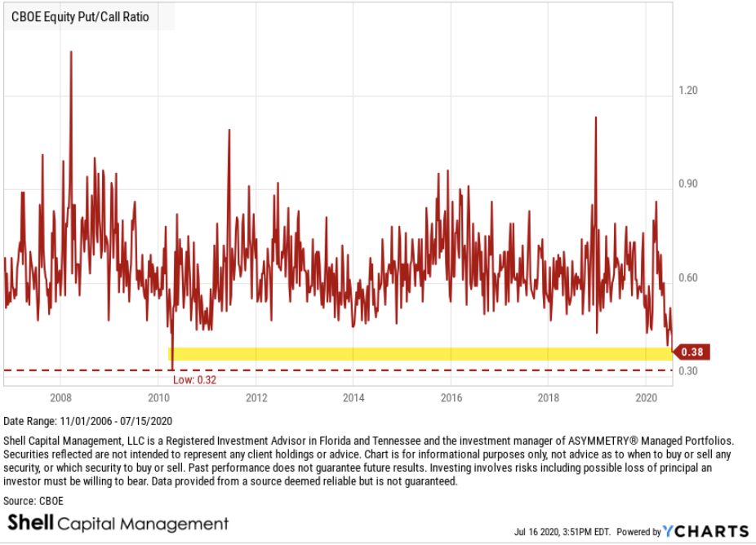Click the 1.20 y-axis label

pos(689,91)
